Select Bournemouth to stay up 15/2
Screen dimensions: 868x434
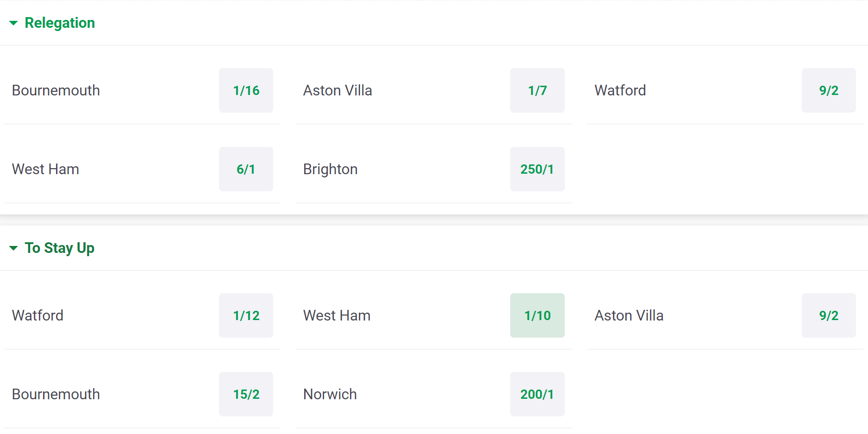pos(246,394)
